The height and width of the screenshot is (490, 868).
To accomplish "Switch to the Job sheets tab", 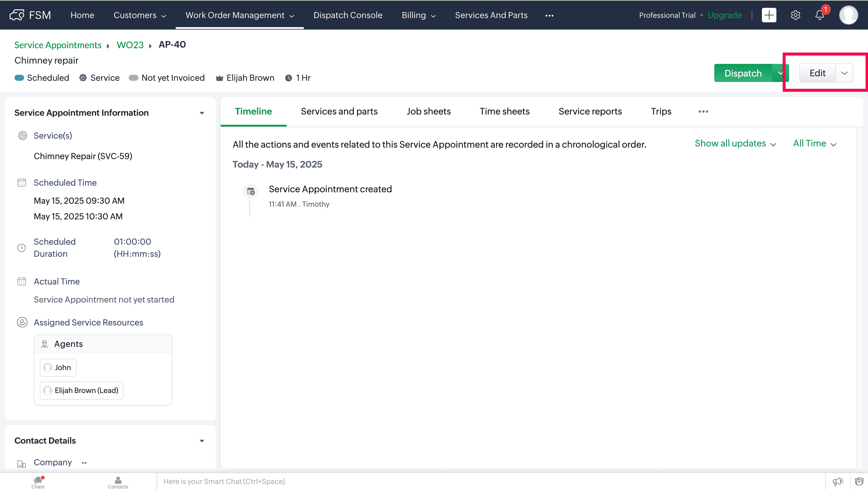I will point(428,112).
